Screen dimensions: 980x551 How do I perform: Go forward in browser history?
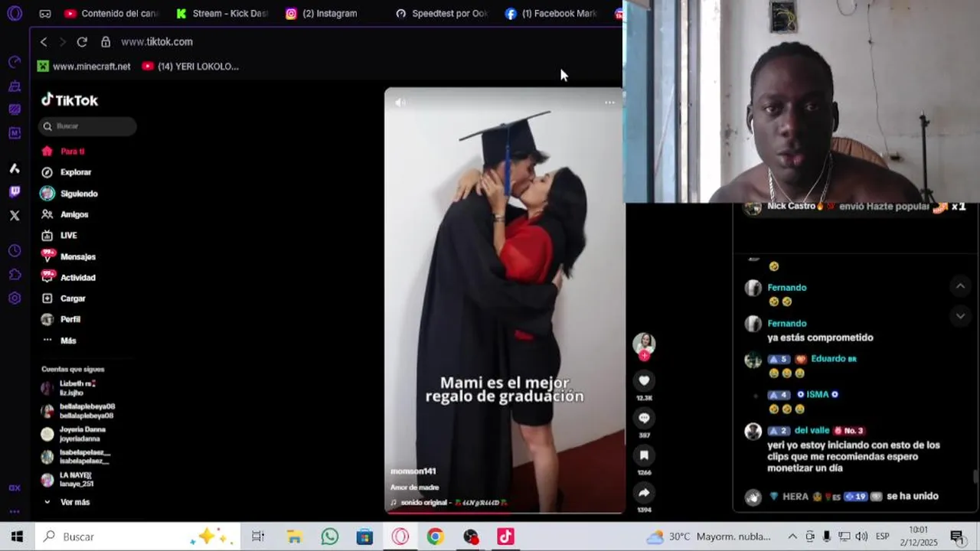point(63,42)
